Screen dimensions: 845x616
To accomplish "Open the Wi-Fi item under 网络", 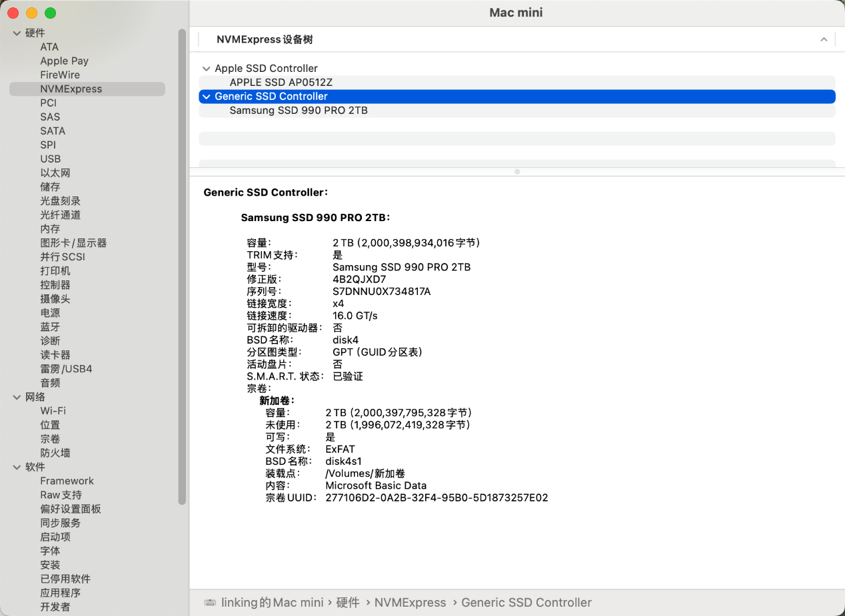I will tap(53, 411).
